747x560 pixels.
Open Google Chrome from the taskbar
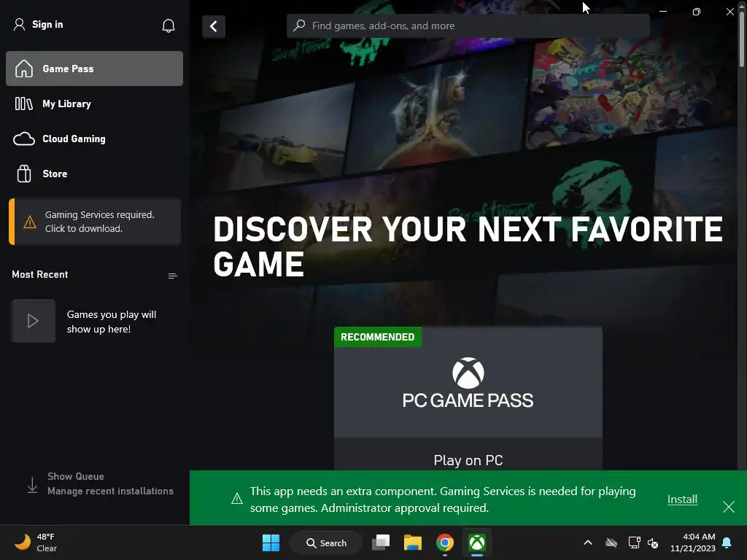click(x=444, y=542)
